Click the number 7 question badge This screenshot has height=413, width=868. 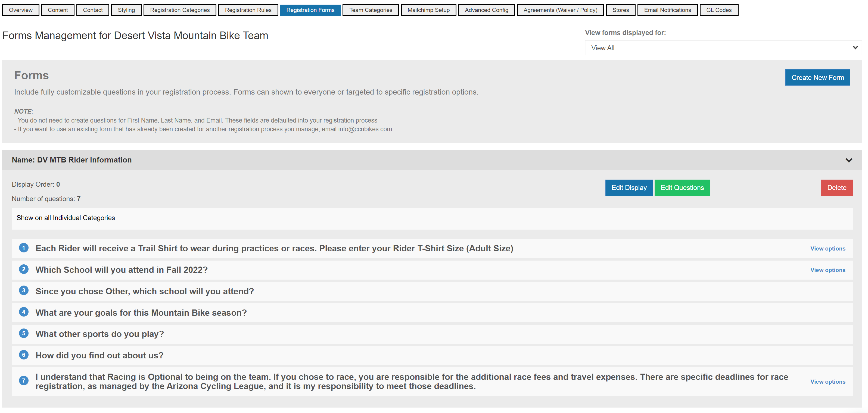coord(24,381)
